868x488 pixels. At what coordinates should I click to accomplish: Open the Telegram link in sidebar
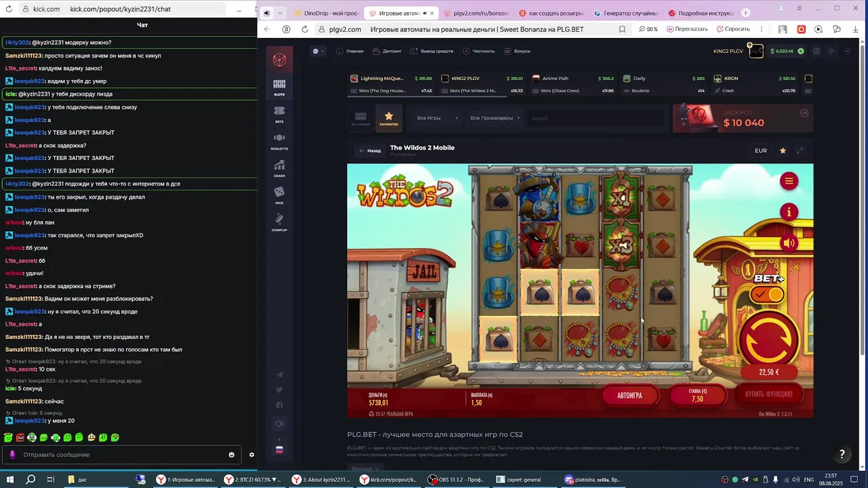click(279, 374)
